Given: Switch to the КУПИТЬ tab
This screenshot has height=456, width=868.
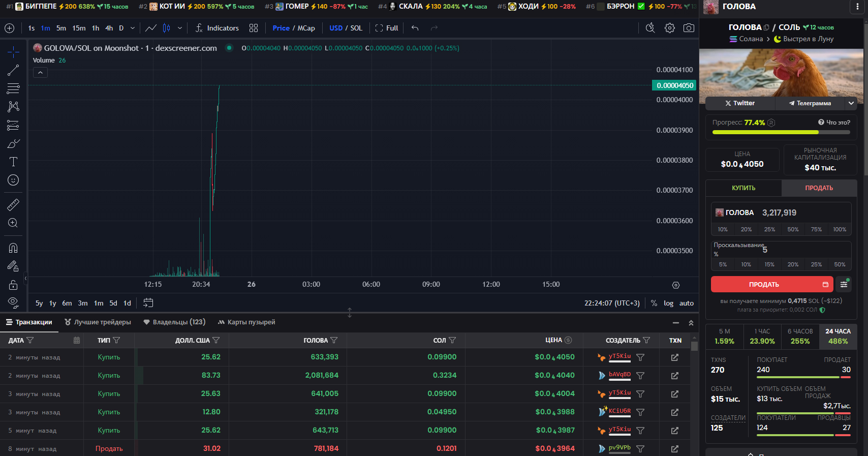Looking at the screenshot, I should click(743, 188).
